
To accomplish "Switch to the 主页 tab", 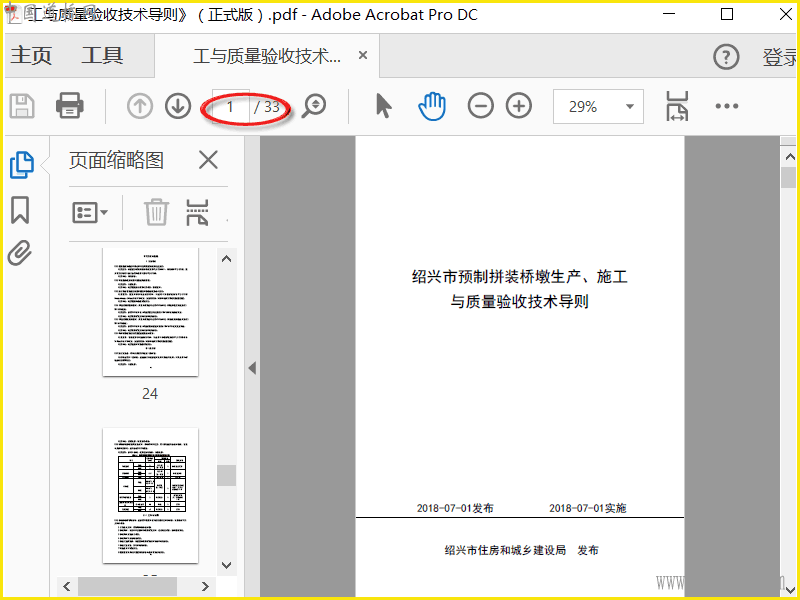I will tap(32, 56).
